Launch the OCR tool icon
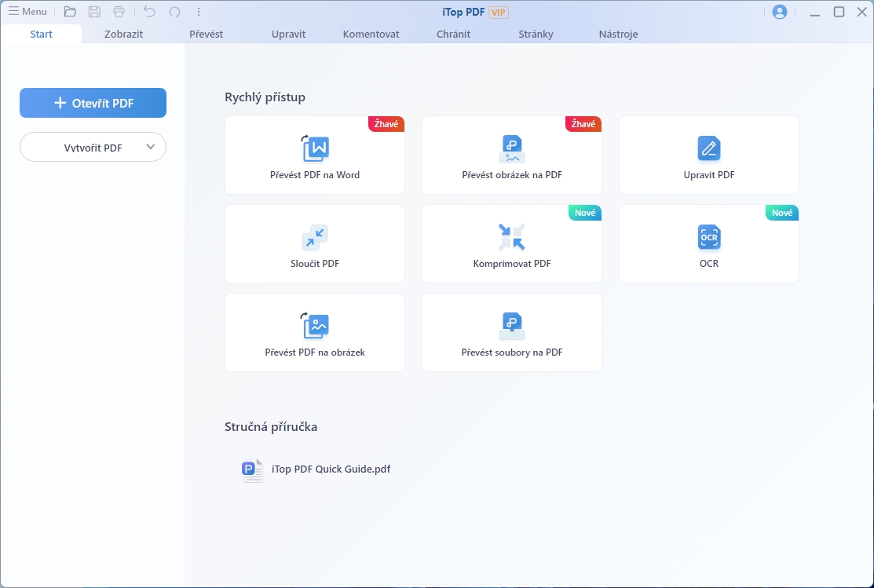The width and height of the screenshot is (874, 588). [709, 237]
